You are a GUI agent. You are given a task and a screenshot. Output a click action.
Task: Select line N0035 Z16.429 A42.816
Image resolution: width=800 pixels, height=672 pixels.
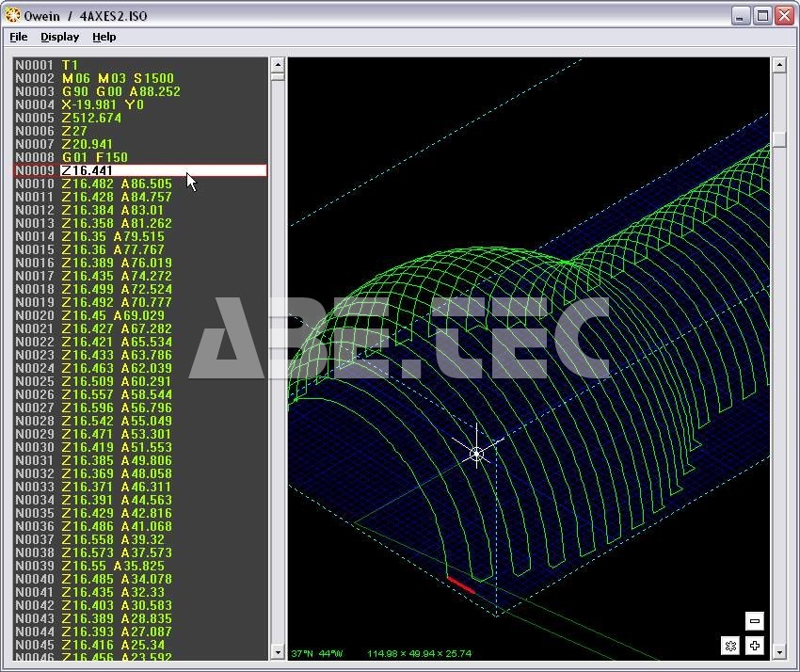(x=140, y=513)
